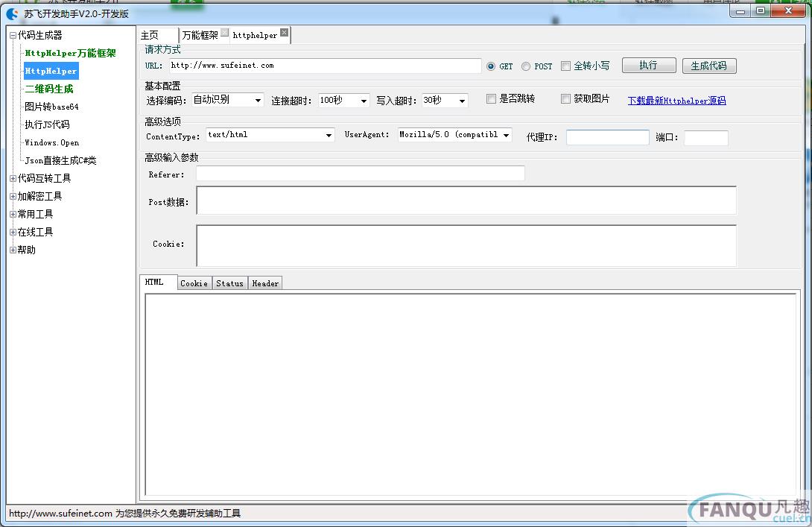This screenshot has height=527, width=812.
Task: Select the highlighted HttpHelper tree item
Action: click(51, 71)
